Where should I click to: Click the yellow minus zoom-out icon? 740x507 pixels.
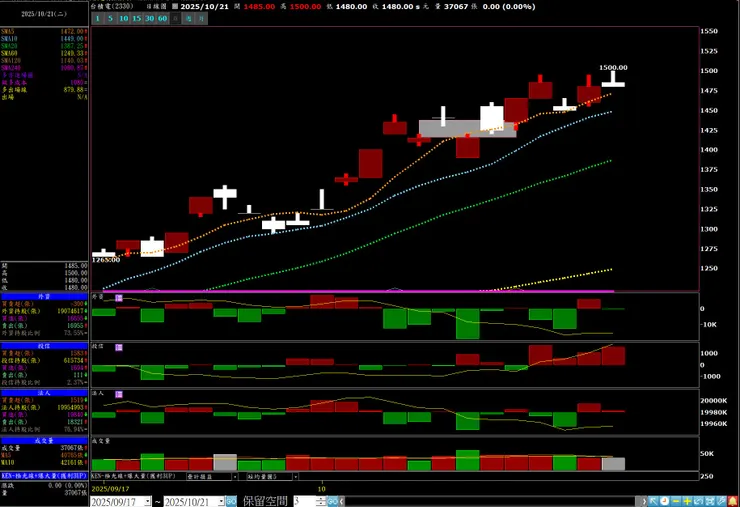click(676, 501)
